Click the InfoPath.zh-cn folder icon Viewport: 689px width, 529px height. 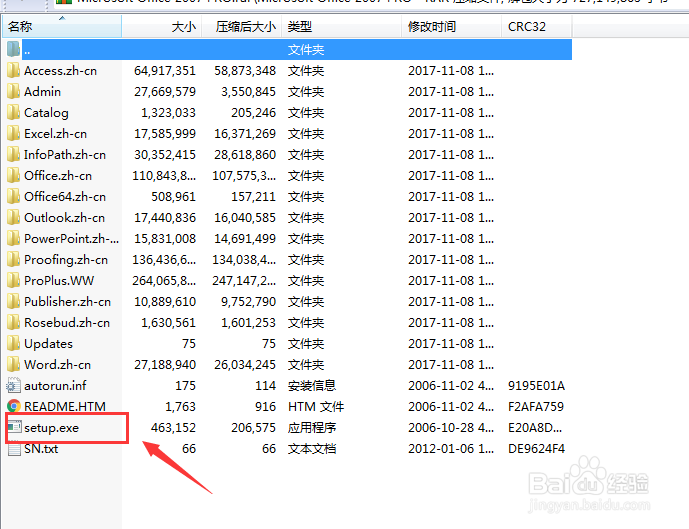(14, 155)
